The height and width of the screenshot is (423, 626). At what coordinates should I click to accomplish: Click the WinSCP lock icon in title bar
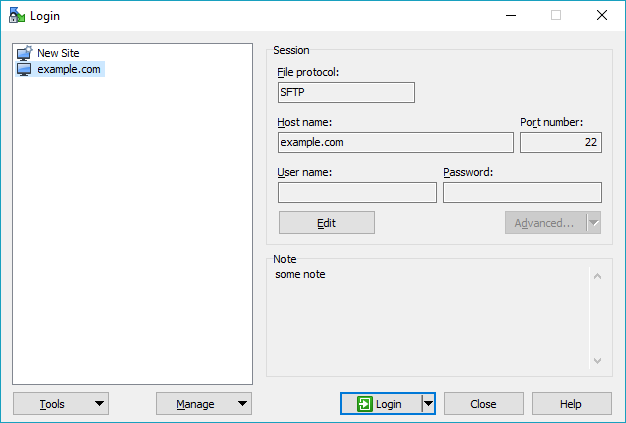point(17,15)
